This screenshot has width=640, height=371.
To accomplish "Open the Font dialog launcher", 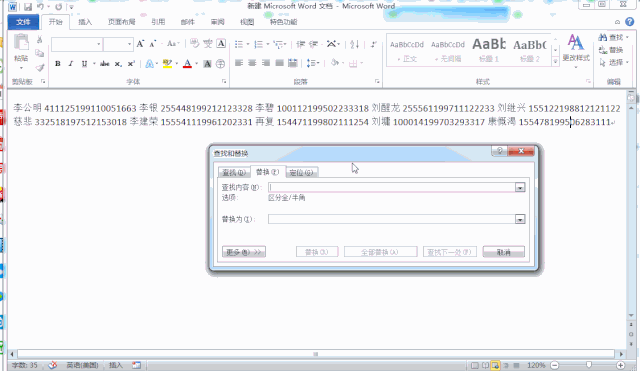I will pos(224,82).
